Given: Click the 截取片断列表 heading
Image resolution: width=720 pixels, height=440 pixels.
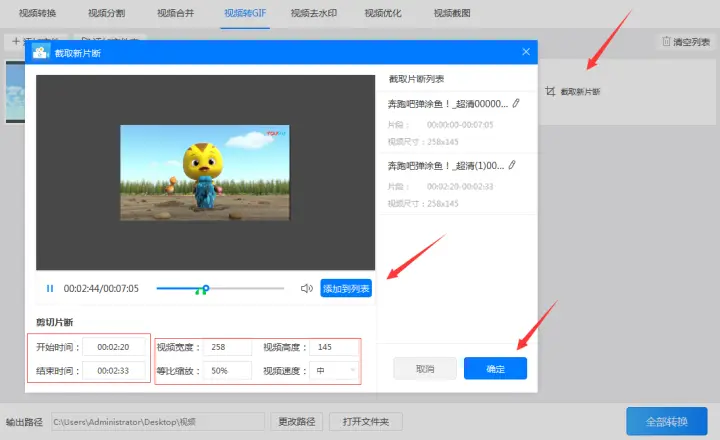Looking at the screenshot, I should click(416, 79).
